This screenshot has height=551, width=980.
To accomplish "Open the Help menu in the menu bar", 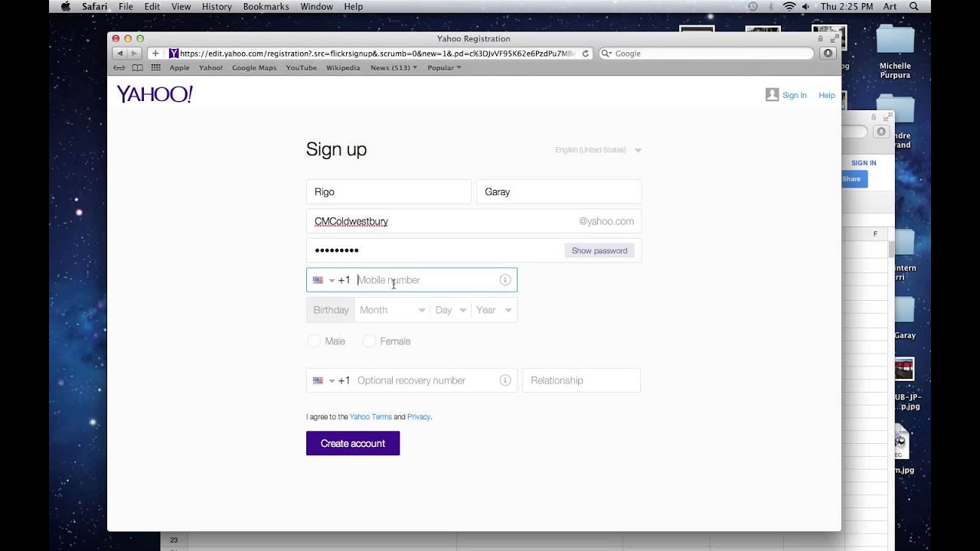I will 353,7.
